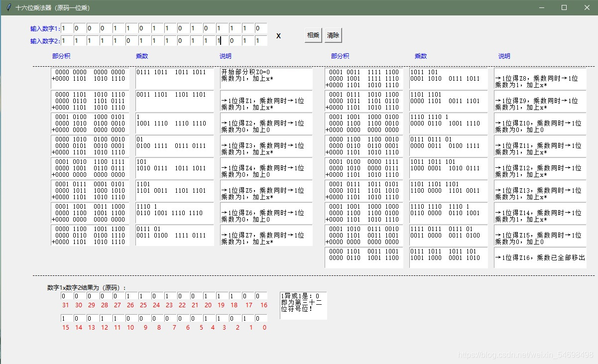Click the 数字1x数字2结果为（原码）label
This screenshot has width=598, height=364.
pos(87,288)
